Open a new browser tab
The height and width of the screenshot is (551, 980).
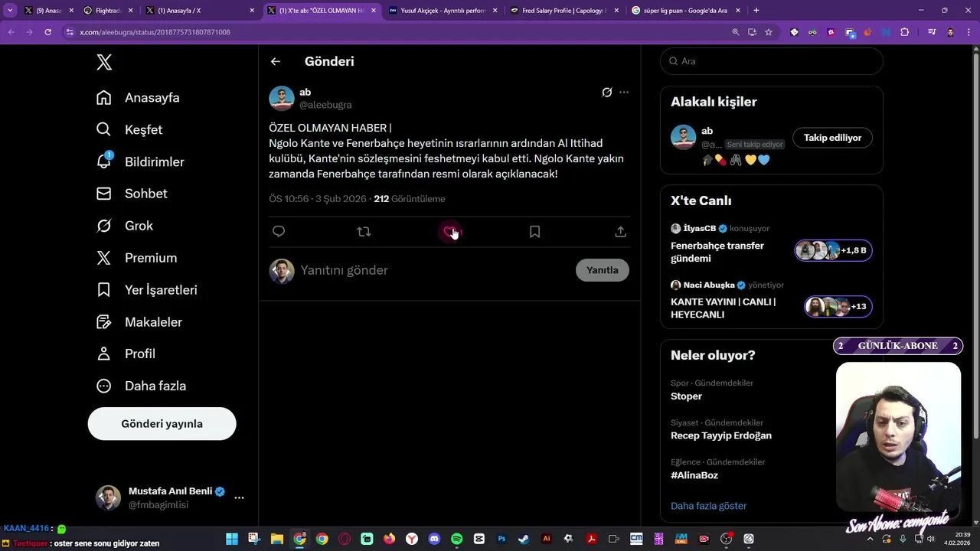pyautogui.click(x=756, y=11)
